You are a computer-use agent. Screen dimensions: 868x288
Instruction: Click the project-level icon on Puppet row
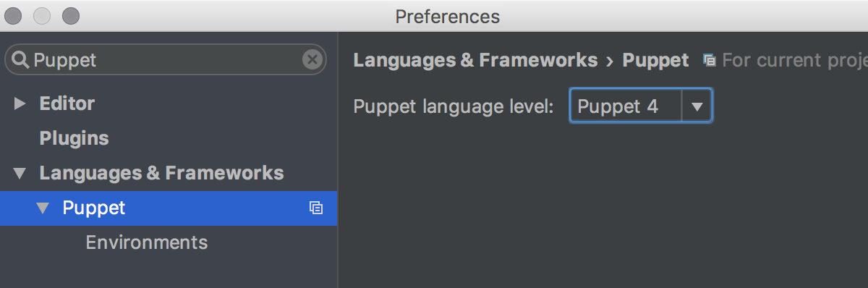coord(315,208)
